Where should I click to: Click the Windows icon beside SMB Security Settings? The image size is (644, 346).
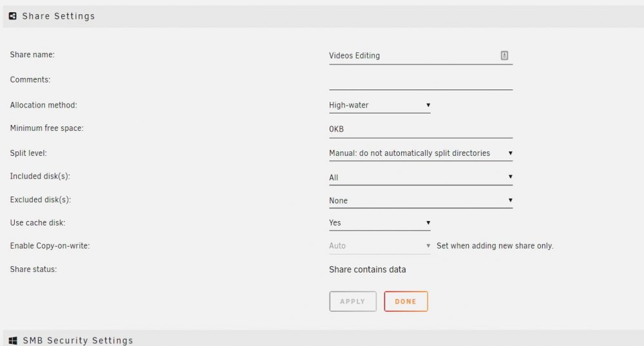13,341
